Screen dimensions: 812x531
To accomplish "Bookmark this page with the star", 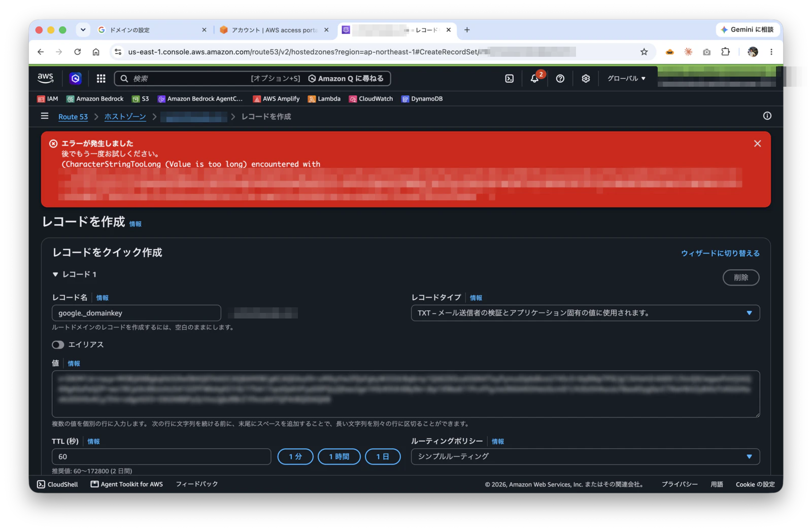I will pos(644,52).
